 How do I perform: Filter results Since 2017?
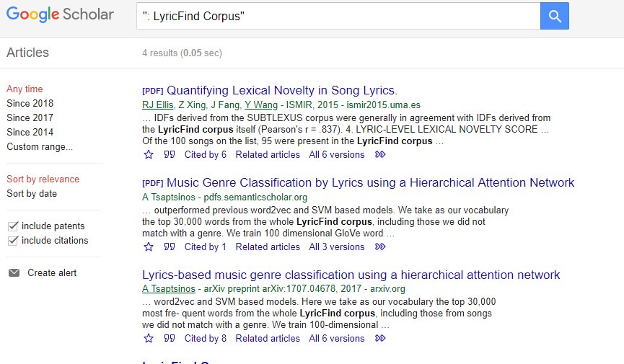[x=30, y=117]
